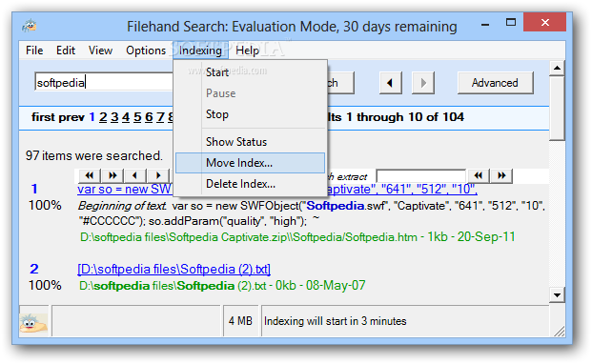Open the View menu
Screen dimensions: 592x364
click(100, 51)
